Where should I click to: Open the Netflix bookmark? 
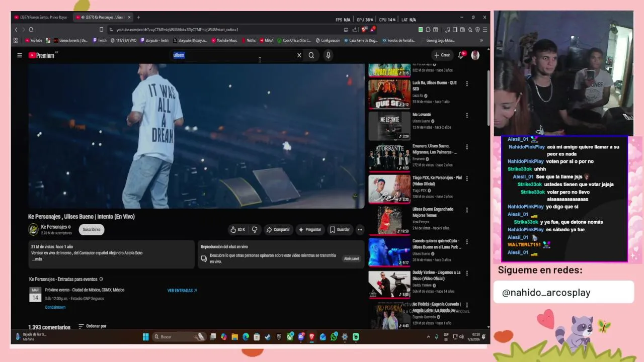(x=249, y=40)
